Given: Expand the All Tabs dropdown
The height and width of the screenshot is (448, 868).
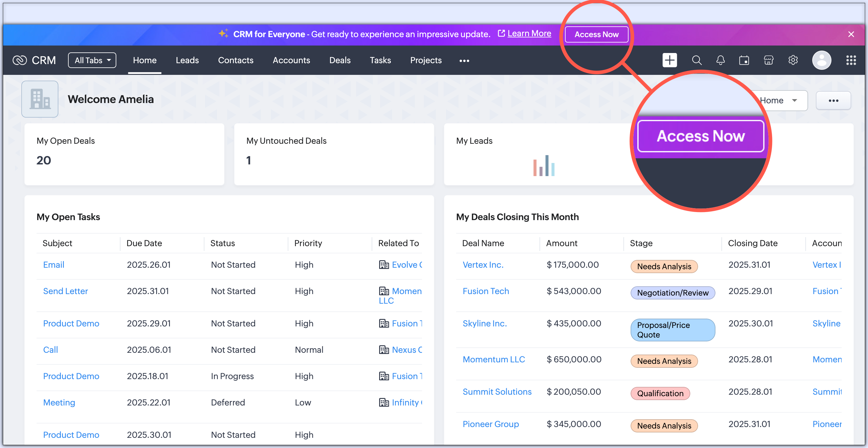Looking at the screenshot, I should click(92, 60).
